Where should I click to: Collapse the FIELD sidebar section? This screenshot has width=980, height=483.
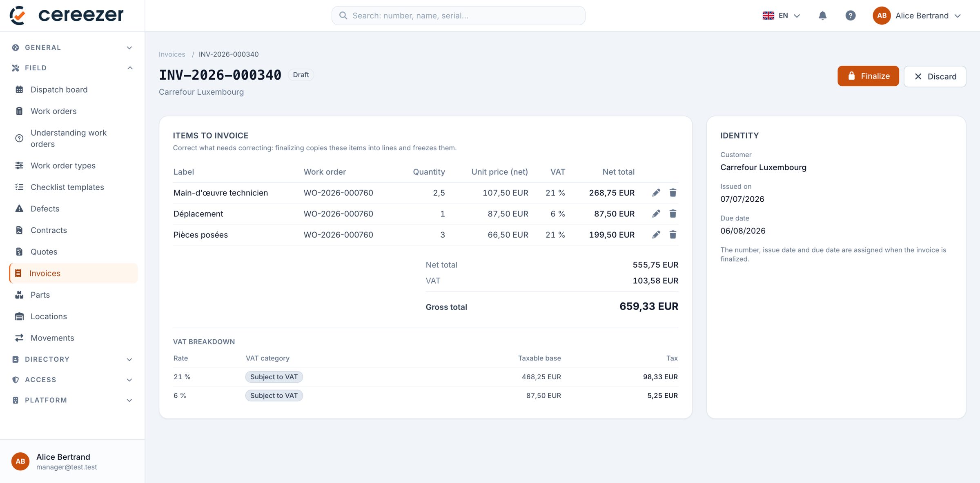click(72, 68)
